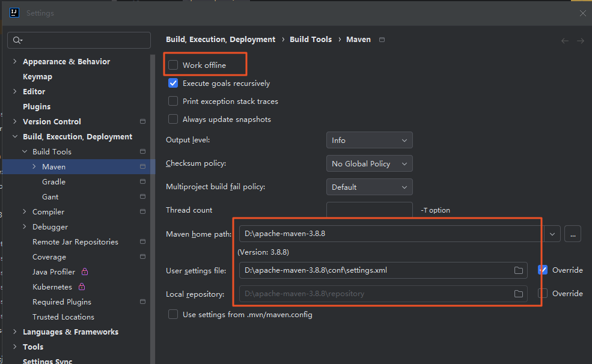Select Required Plugins in the tree
The width and height of the screenshot is (592, 364).
coord(62,302)
